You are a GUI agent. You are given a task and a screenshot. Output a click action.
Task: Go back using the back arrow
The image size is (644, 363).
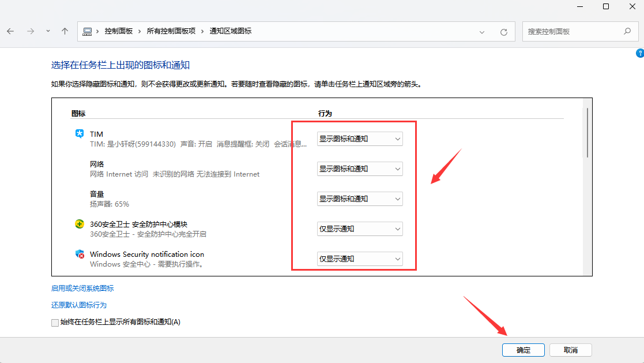coord(11,31)
